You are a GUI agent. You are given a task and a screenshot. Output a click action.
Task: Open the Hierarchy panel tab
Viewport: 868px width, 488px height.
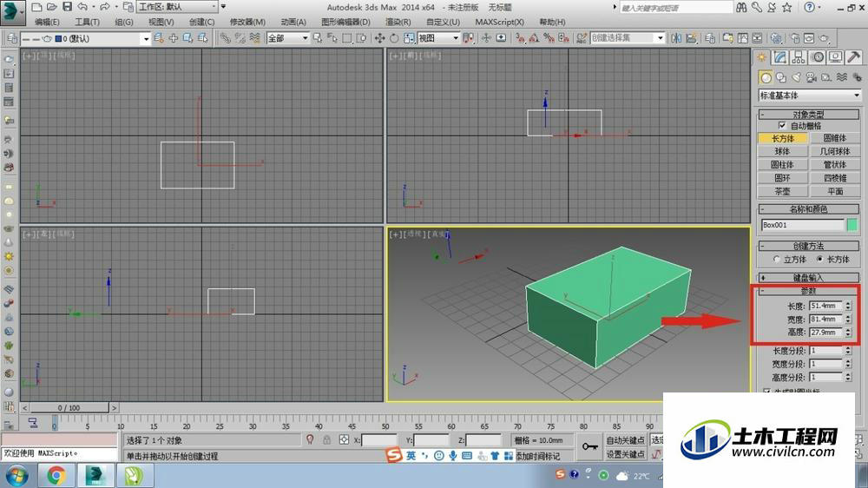(x=799, y=57)
